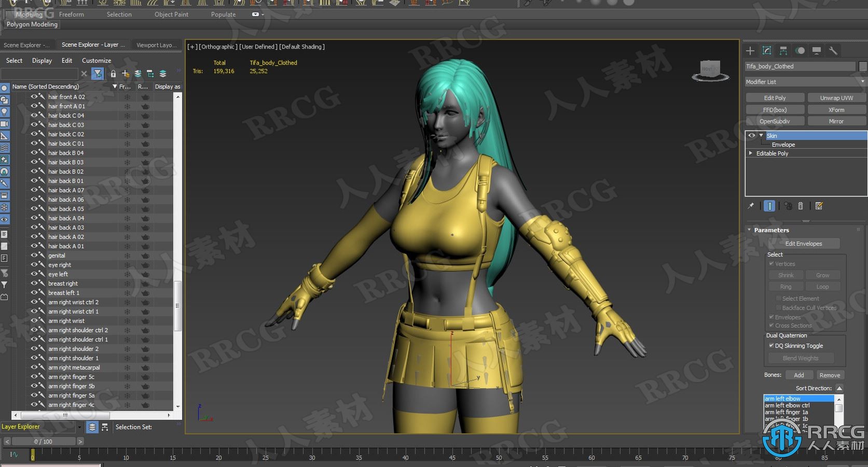Toggle Display Space Warps filter (waves icon)
Image resolution: width=868 pixels, height=467 pixels.
[5, 148]
